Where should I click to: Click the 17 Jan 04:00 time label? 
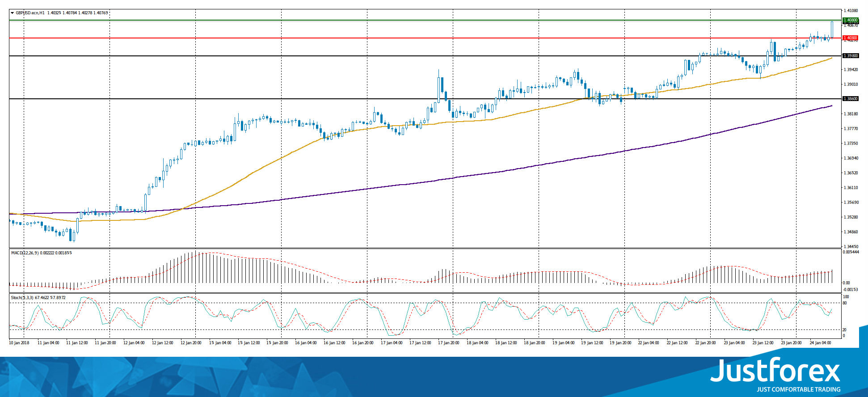(392, 343)
